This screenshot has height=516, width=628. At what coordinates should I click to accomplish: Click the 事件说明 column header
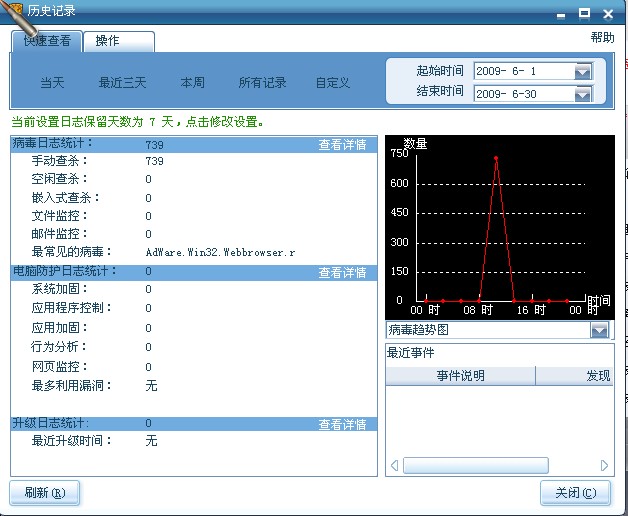pyautogui.click(x=461, y=376)
